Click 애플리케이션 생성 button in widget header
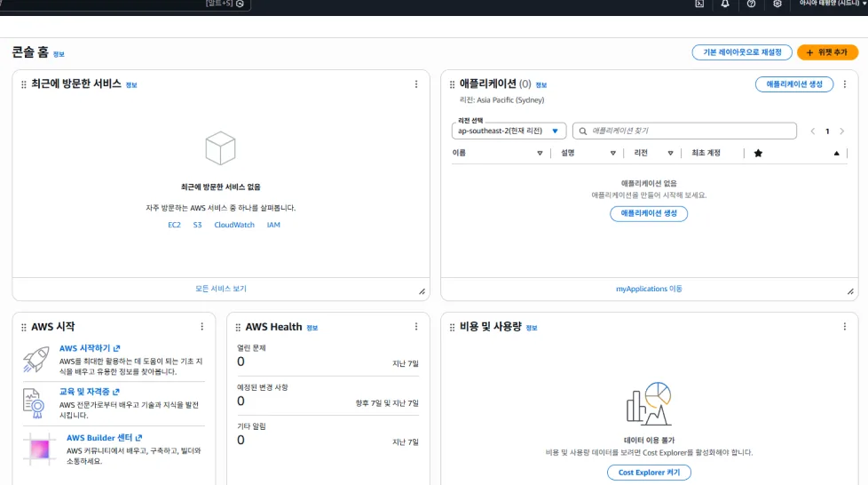 pos(794,84)
